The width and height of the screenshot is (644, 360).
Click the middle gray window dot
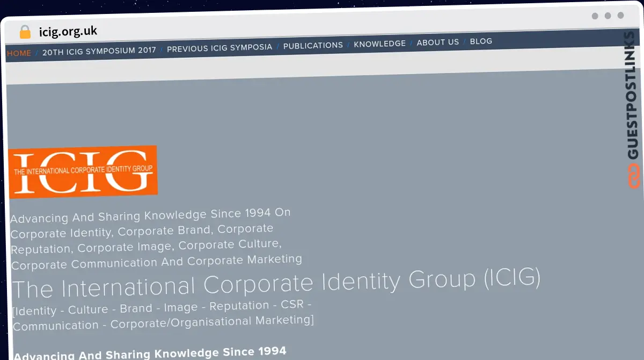click(608, 16)
